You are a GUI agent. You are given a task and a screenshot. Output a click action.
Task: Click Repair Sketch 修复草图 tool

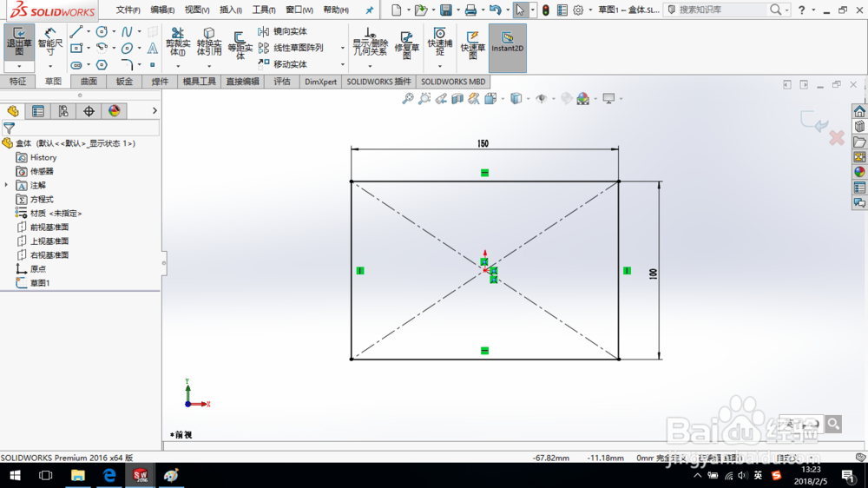[x=406, y=45]
